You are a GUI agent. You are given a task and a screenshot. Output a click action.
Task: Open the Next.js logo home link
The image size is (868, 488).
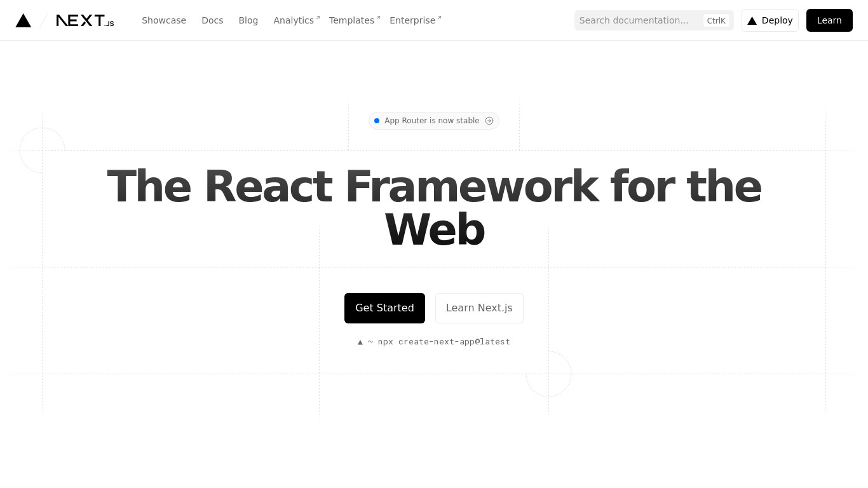tap(85, 20)
